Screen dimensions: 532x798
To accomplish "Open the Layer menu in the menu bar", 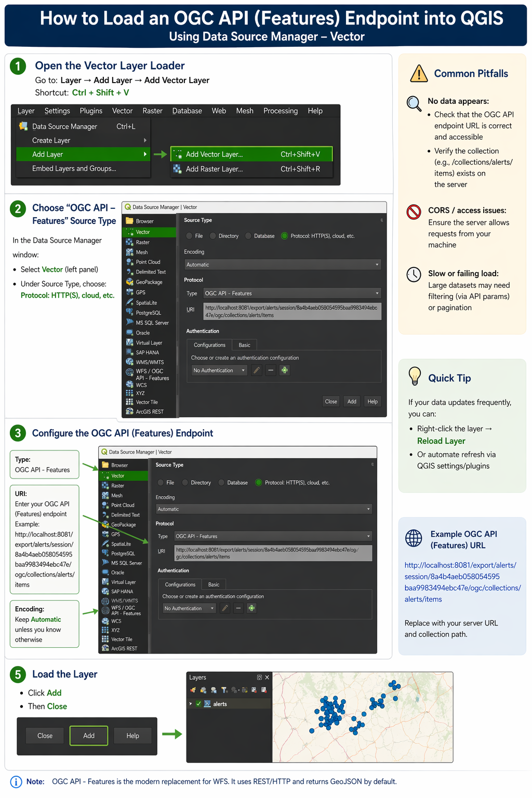I will [x=26, y=111].
